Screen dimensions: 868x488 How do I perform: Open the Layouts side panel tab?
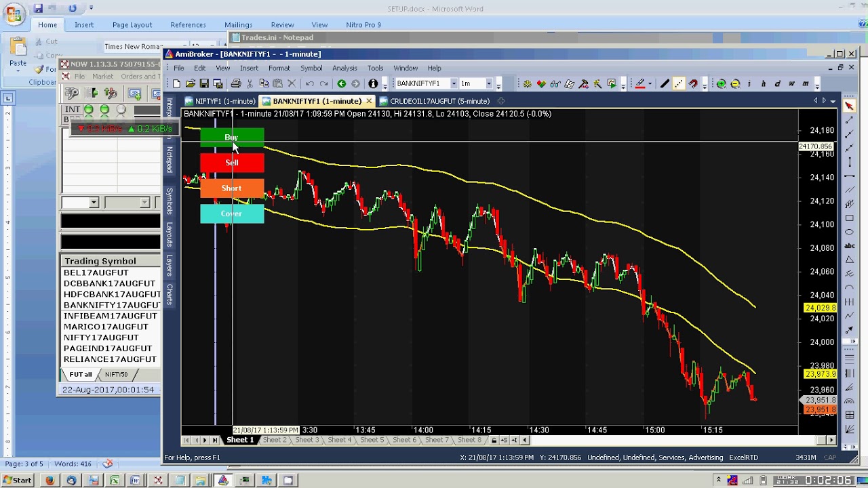170,234
